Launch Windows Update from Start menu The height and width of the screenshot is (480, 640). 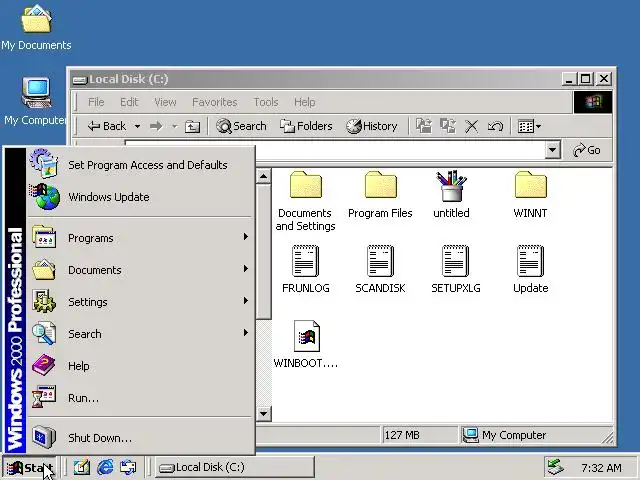click(x=140, y=197)
